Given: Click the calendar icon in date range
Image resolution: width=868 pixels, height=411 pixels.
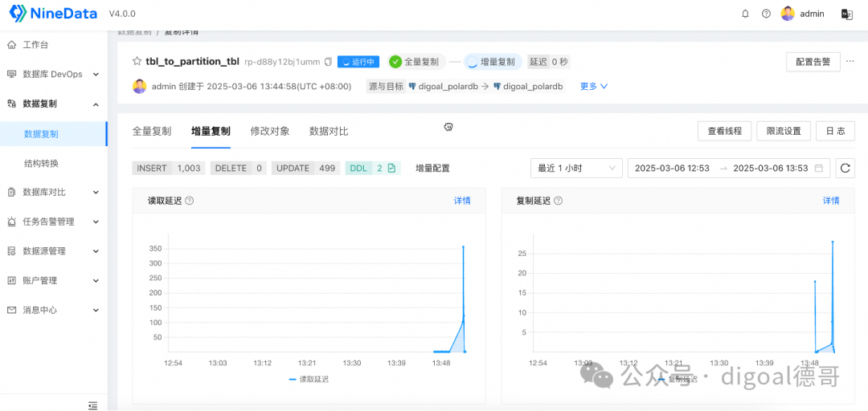Looking at the screenshot, I should pos(819,168).
